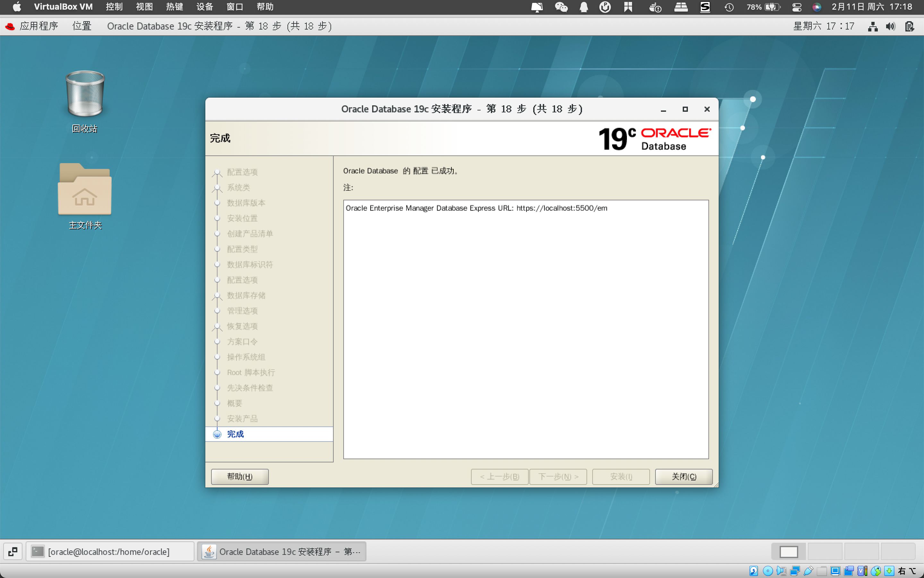Click the VirtualBox CPU virtualization V icon
This screenshot has height=578, width=924.
862,571
